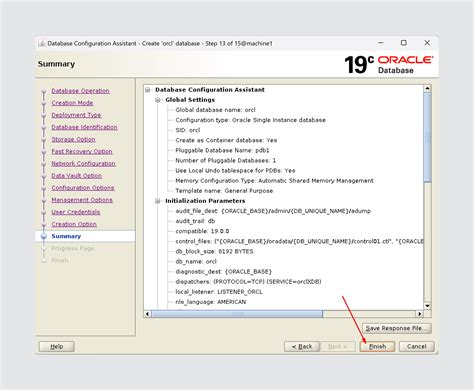Select the 'db_name: orcl' row
Image resolution: width=474 pixels, height=390 pixels.
196,261
